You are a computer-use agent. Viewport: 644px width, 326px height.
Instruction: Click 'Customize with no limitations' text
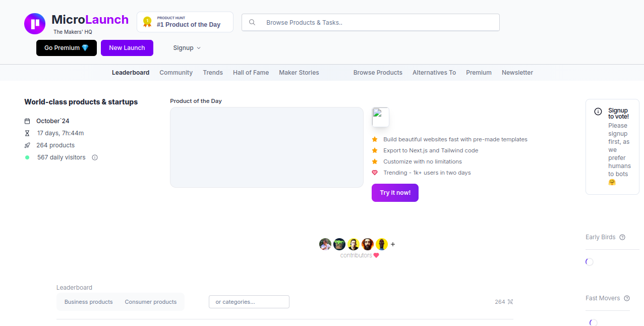423,161
